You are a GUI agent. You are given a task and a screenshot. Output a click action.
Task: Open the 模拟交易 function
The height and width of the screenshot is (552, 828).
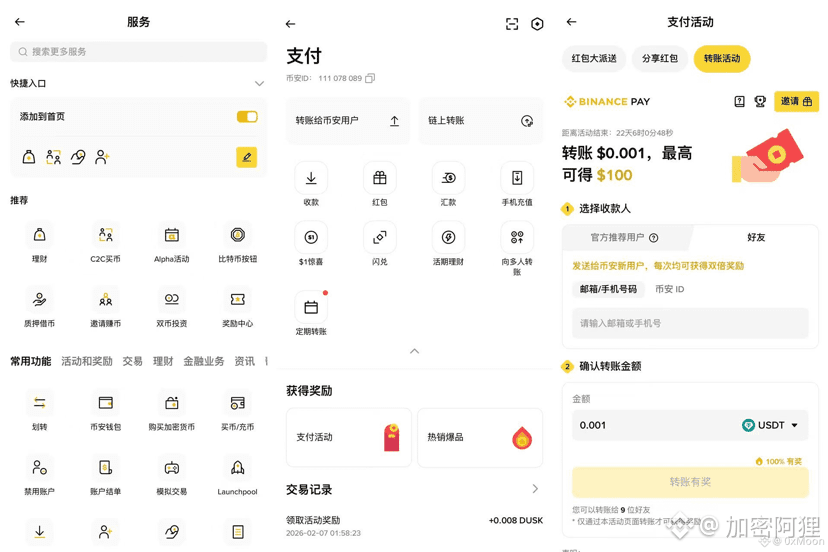[x=172, y=475]
